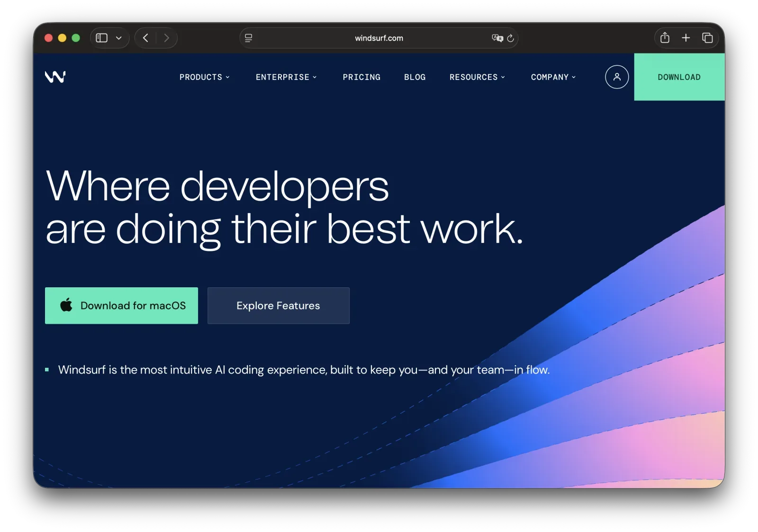The image size is (758, 532).
Task: Click the 'Windsurf is the most intuitive AI coding experience' tagline
Action: (304, 370)
